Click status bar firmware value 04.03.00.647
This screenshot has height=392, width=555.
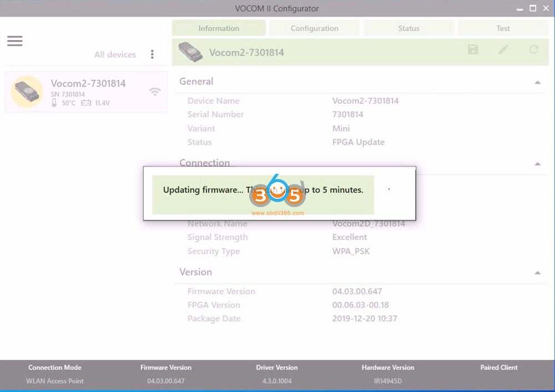[165, 381]
